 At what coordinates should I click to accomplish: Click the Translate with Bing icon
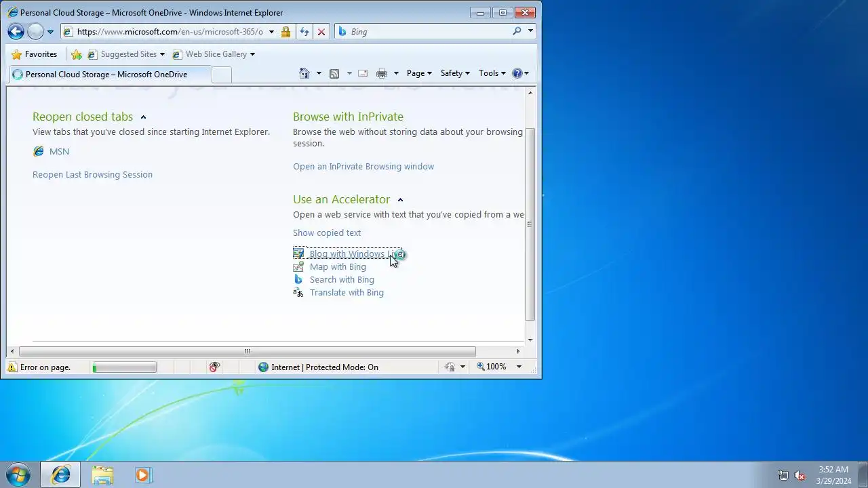click(298, 293)
